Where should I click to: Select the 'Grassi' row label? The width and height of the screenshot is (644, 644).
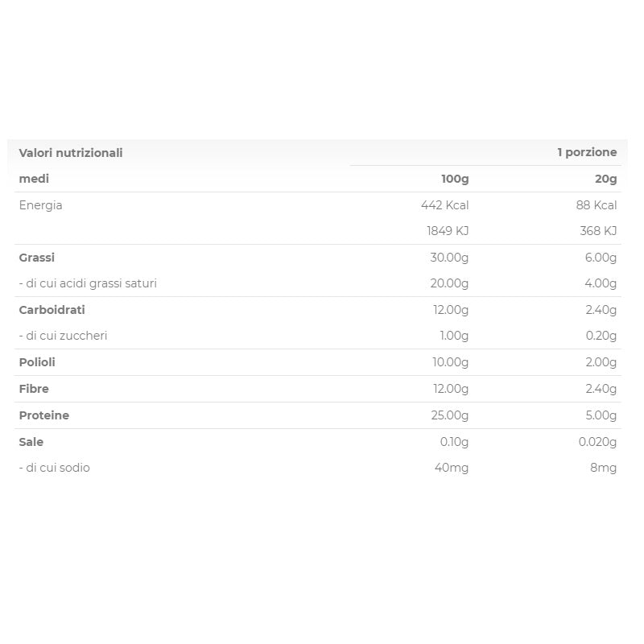point(37,258)
